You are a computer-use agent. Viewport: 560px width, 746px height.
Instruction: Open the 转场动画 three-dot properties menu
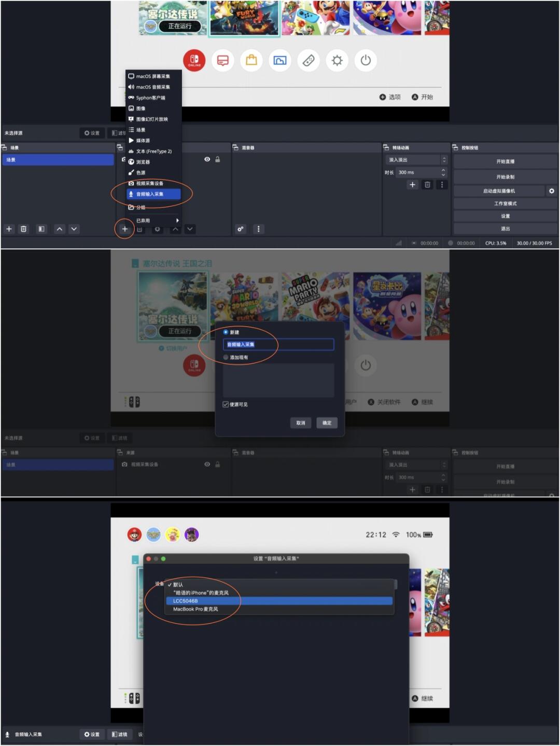pyautogui.click(x=442, y=185)
